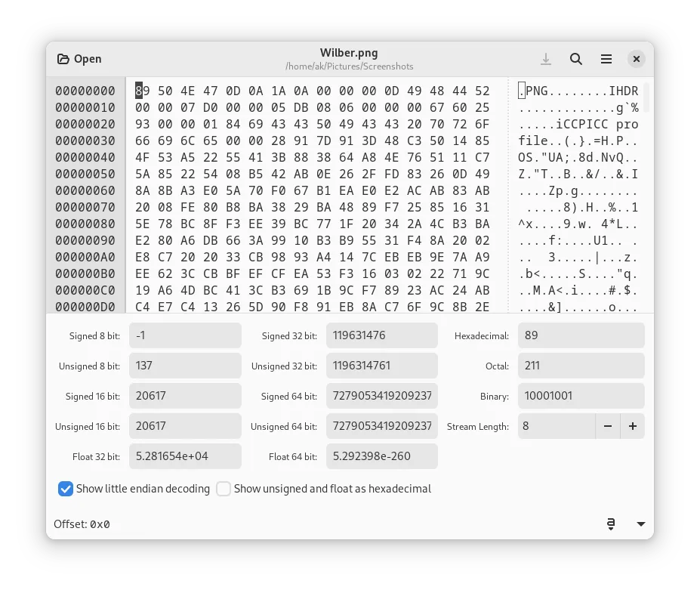The height and width of the screenshot is (590, 700).
Task: Disable Show little endian decoding checkbox
Action: tap(66, 489)
